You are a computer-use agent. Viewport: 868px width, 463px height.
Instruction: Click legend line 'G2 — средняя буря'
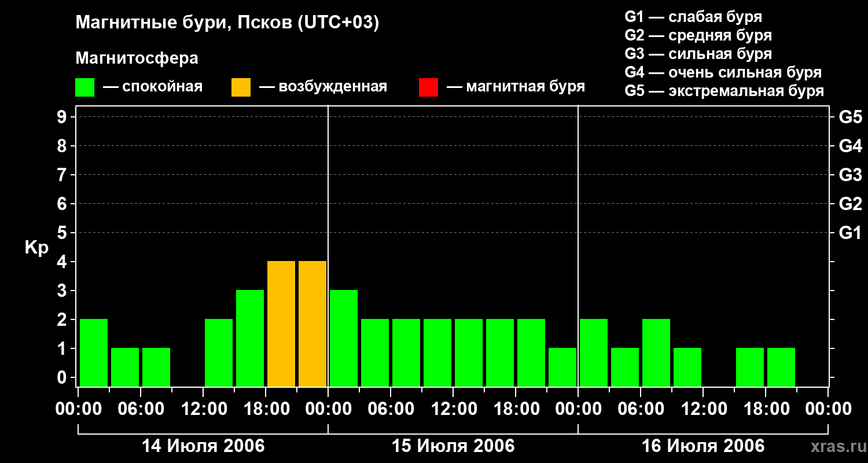click(698, 35)
